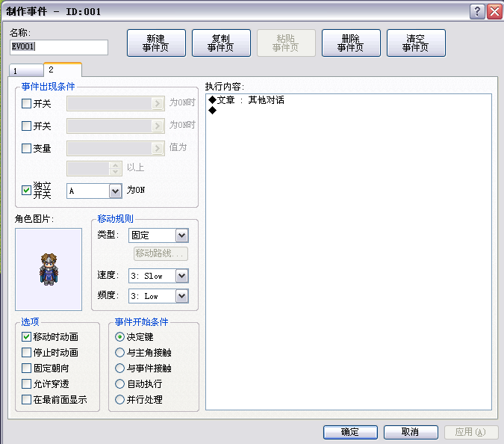The width and height of the screenshot is (504, 444).
Task: Enable the 停止时动画 option
Action: coord(26,353)
